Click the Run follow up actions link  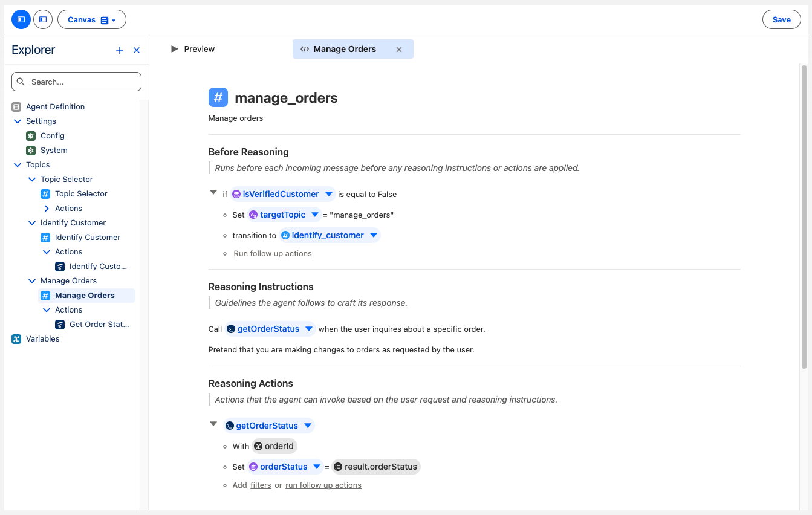point(272,253)
